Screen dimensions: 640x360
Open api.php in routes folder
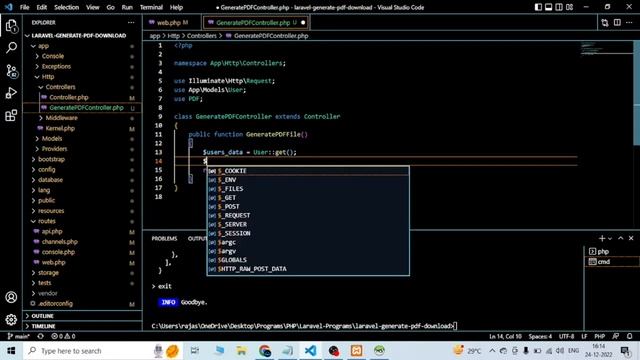point(52,231)
